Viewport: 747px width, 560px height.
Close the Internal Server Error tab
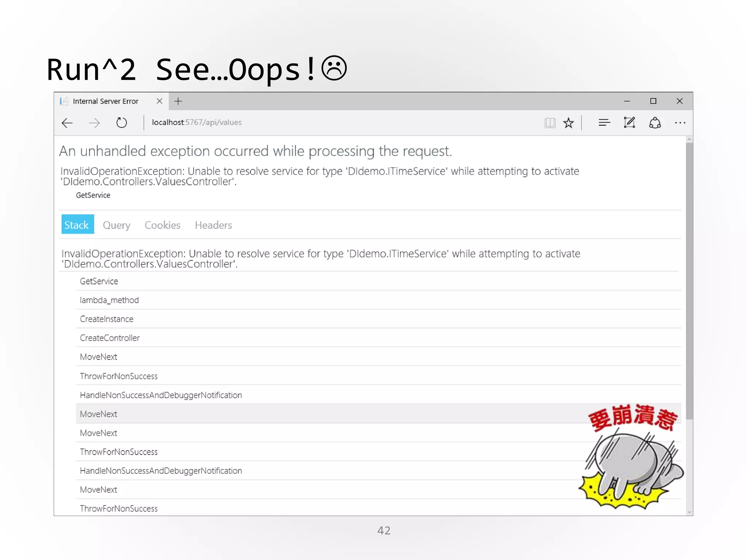pyautogui.click(x=159, y=101)
